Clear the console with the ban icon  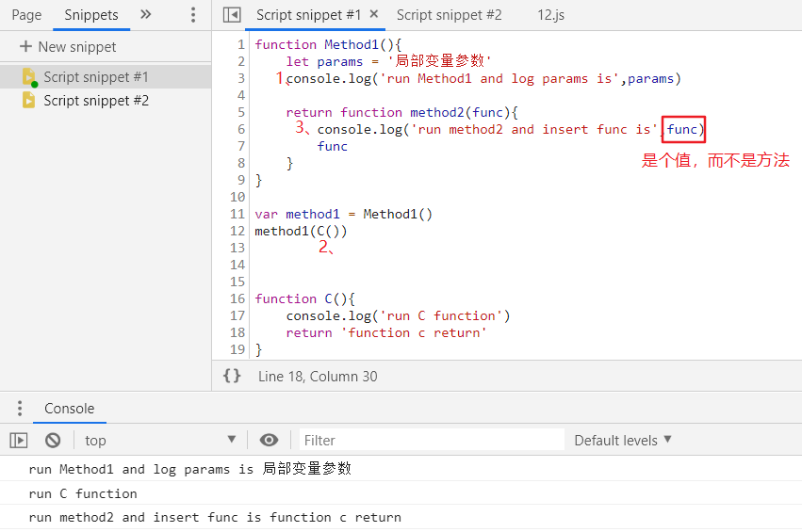53,440
